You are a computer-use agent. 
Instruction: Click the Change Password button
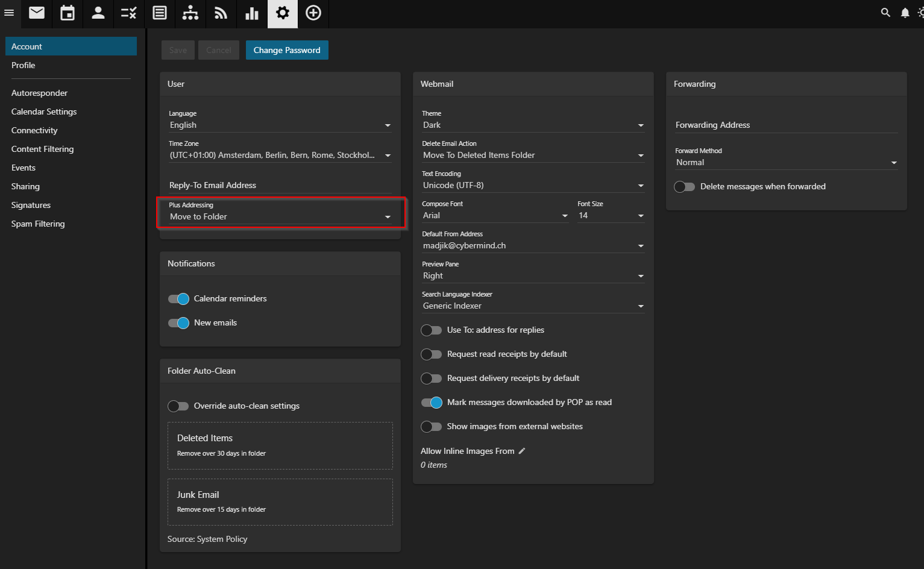click(x=287, y=50)
